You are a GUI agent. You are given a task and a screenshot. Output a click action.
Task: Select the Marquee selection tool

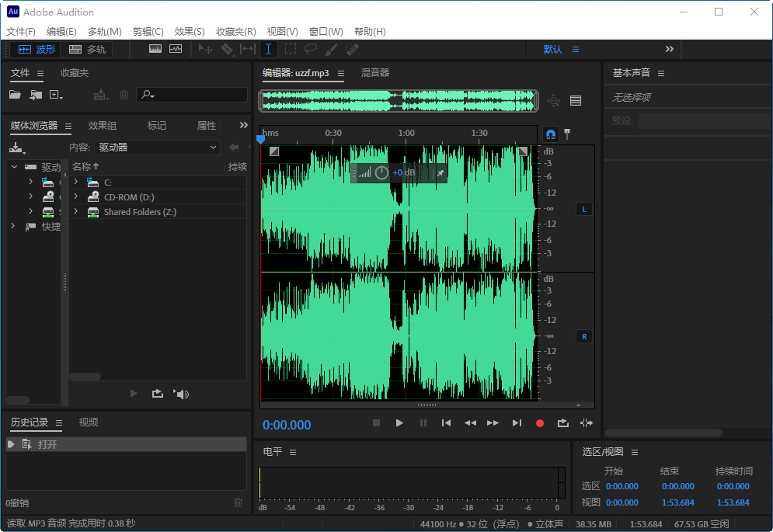coord(291,49)
